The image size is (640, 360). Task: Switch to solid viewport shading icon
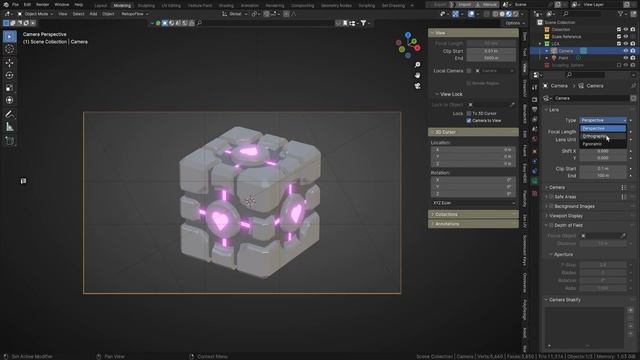(x=502, y=14)
